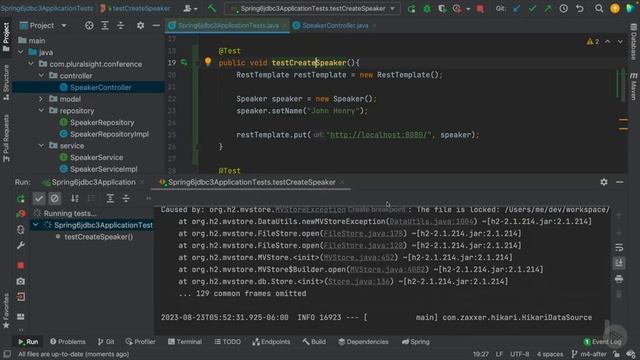Viewport: 640px width, 360px height.
Task: Collapse the repository package
Action: click(41, 111)
